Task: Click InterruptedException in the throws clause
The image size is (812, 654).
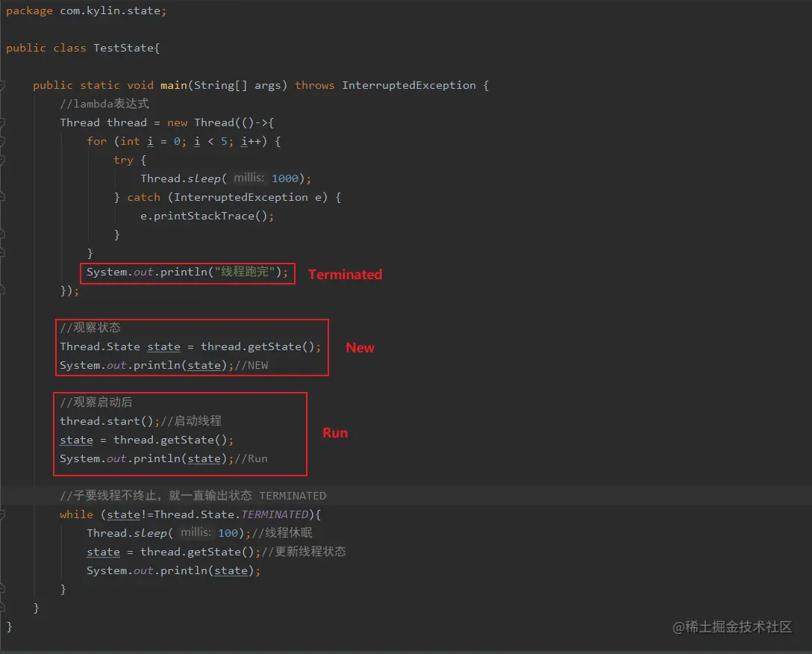Action: point(408,86)
